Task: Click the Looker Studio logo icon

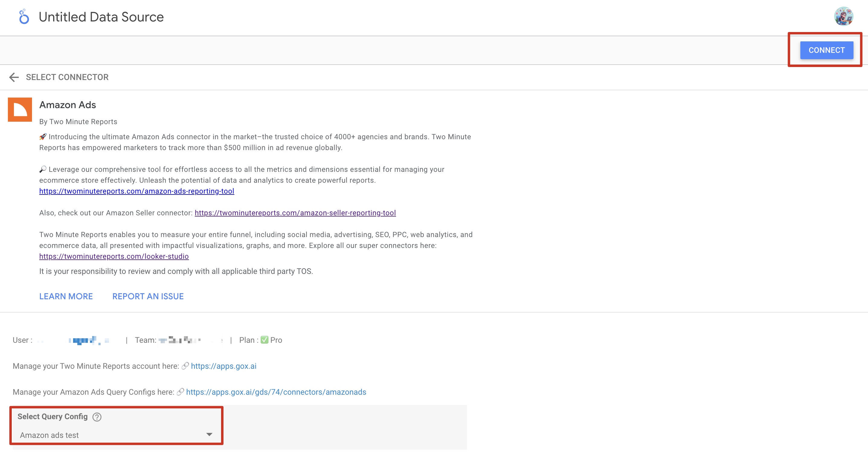Action: 24,17
